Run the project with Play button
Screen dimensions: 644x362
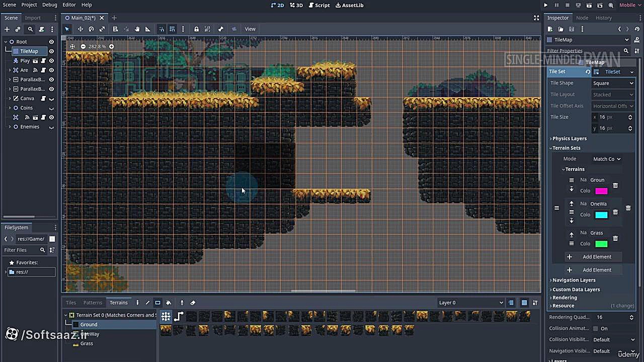pos(545,5)
